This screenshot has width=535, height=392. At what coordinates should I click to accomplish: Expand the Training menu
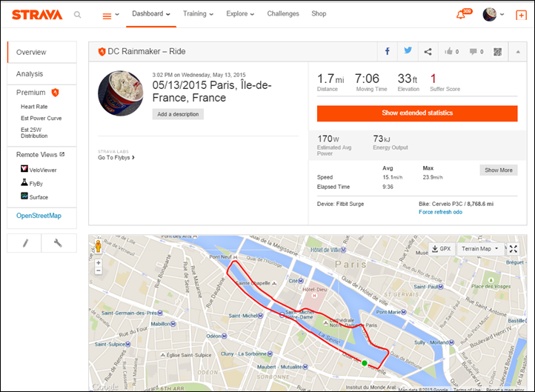(198, 14)
